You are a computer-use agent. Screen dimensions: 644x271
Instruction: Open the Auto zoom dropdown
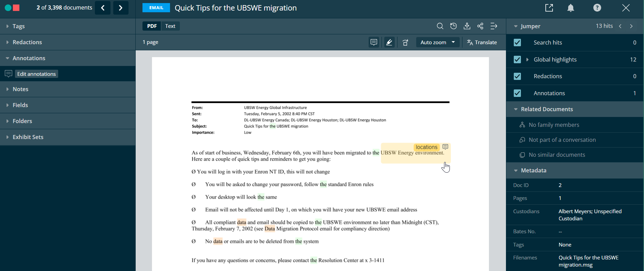(x=438, y=43)
